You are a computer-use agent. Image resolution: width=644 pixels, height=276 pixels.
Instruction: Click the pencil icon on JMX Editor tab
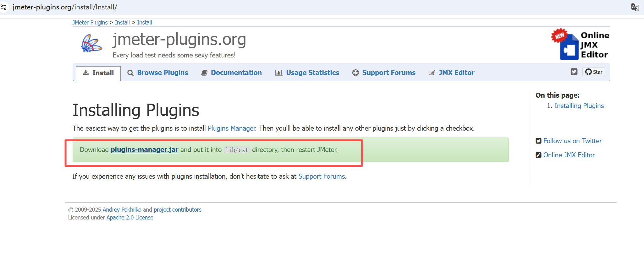coord(432,73)
